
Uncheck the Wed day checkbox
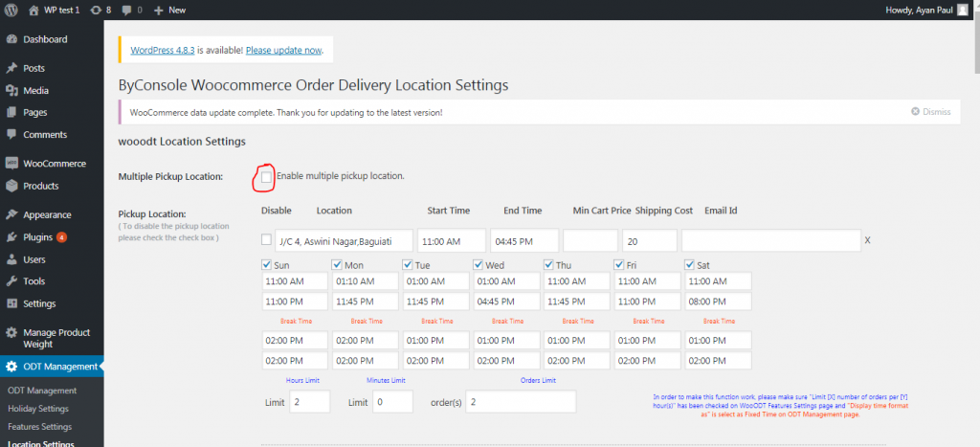pos(479,264)
